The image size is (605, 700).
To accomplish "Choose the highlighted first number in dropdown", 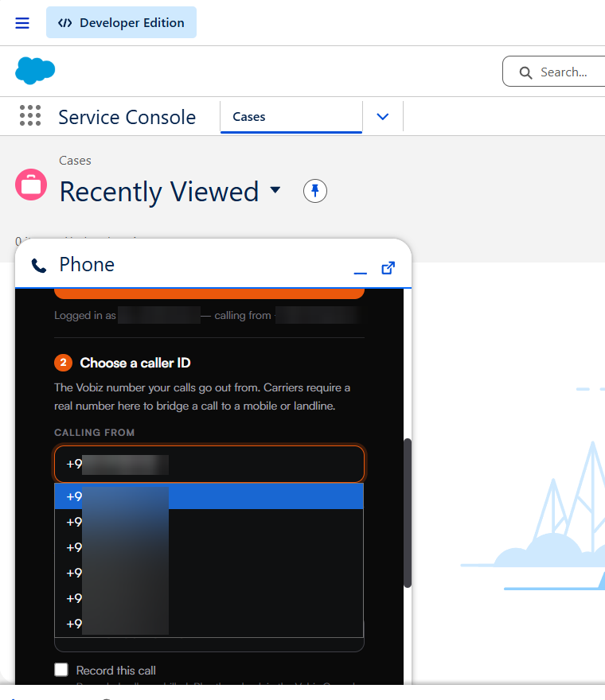I will click(x=209, y=496).
